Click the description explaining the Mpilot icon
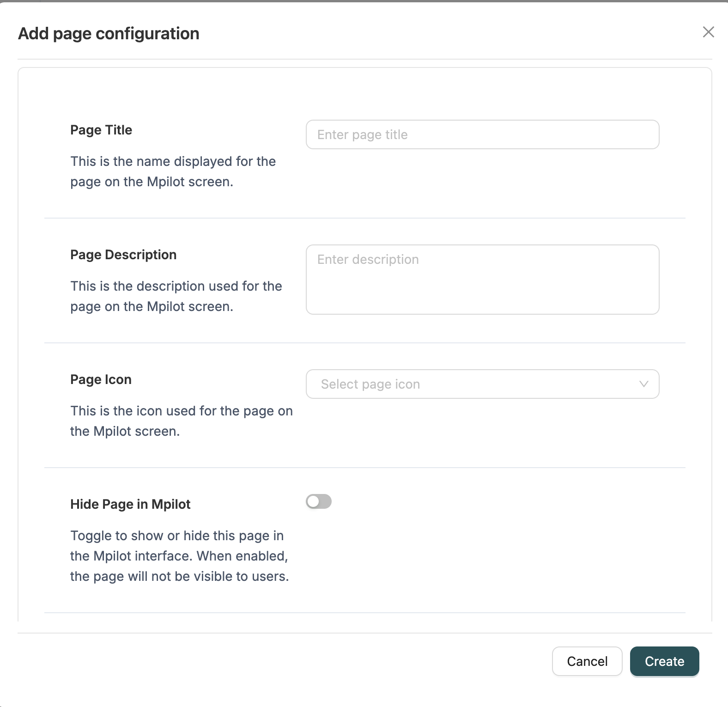Viewport: 728px width, 707px height. click(181, 421)
